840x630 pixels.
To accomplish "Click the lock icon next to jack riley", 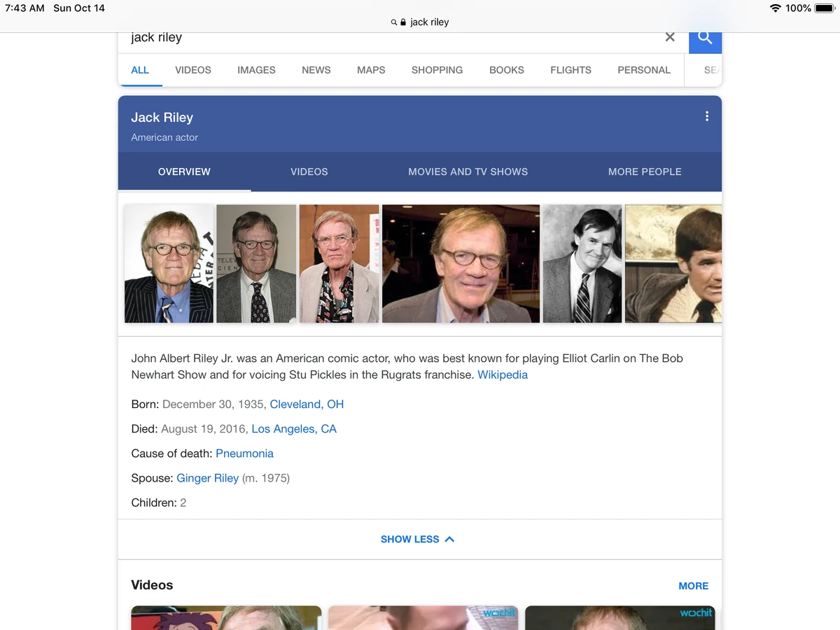I will (402, 22).
